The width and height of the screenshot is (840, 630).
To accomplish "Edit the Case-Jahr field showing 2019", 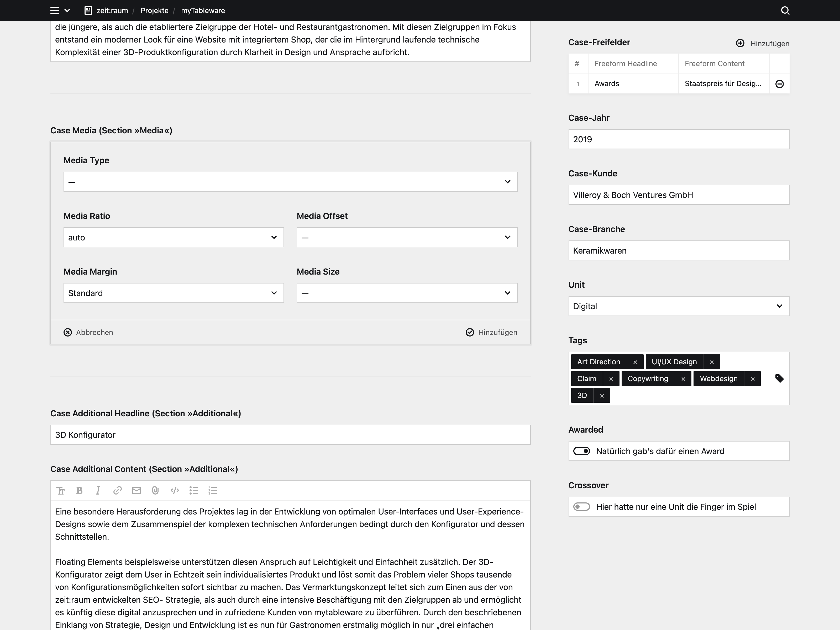I will tap(678, 139).
